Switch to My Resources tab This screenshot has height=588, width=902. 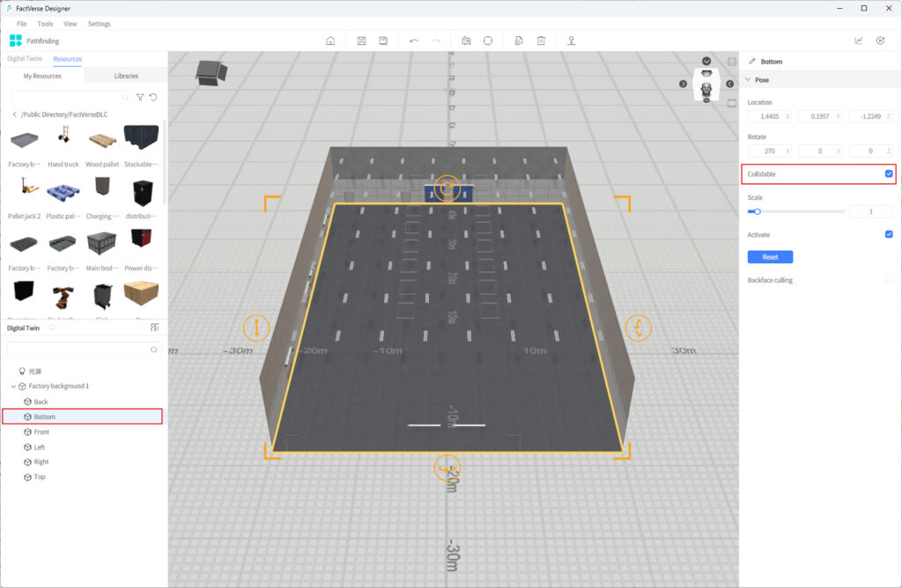tap(42, 76)
